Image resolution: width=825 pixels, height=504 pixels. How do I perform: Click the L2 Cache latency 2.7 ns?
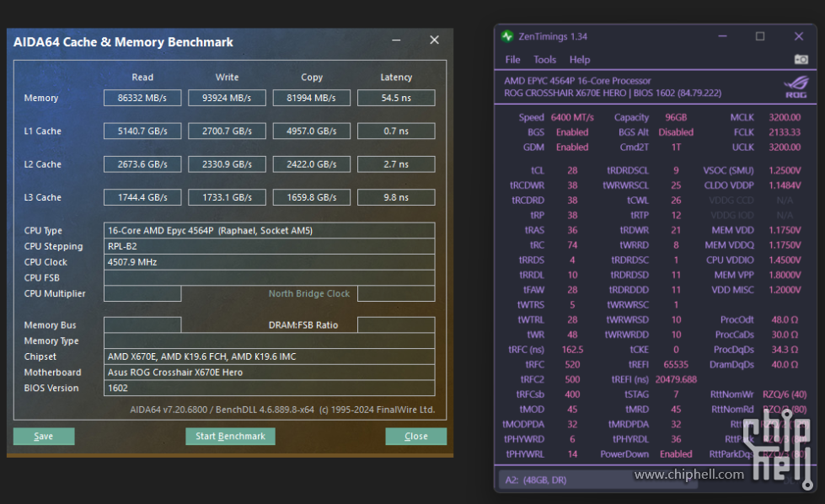coord(396,164)
